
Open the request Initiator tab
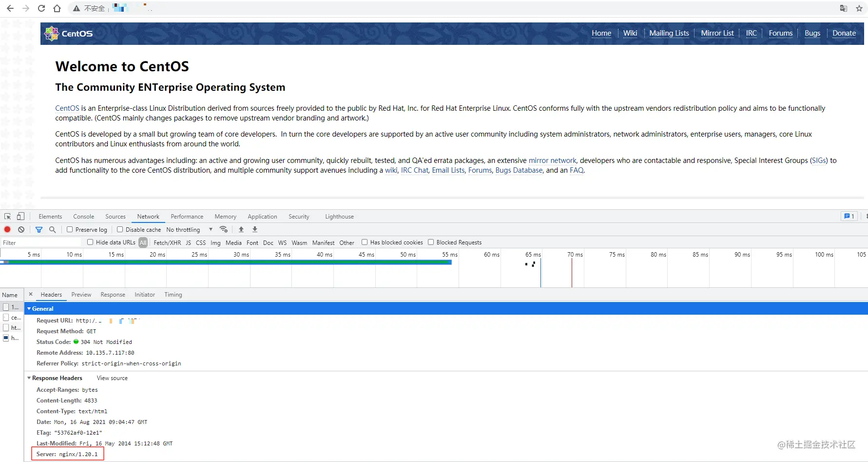point(145,294)
